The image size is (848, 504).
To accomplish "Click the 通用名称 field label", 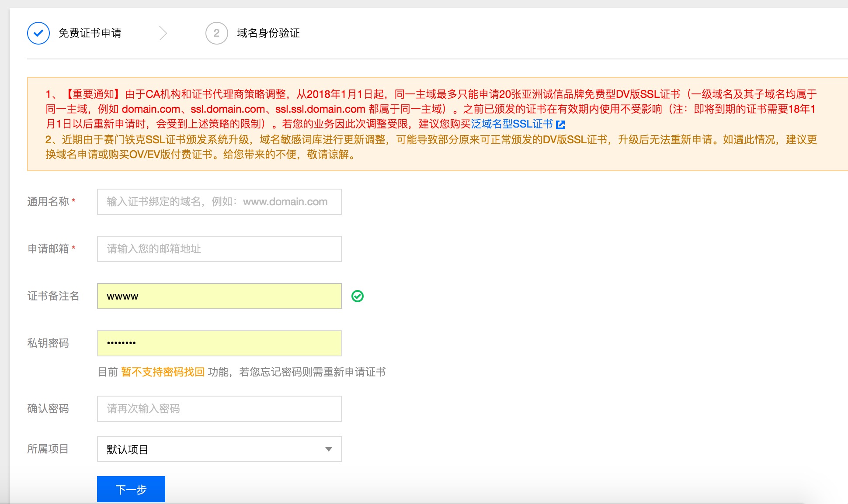I will (48, 202).
